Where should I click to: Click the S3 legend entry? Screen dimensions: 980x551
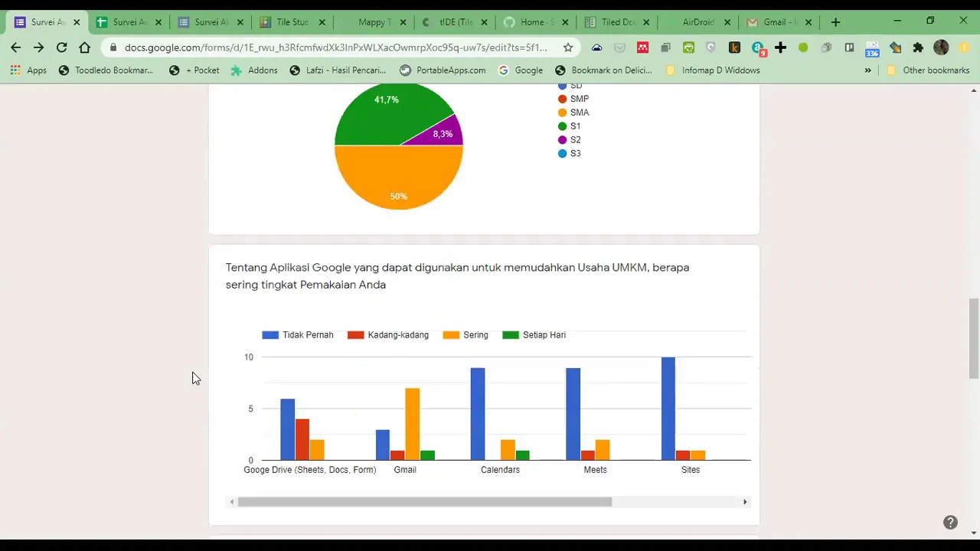click(569, 154)
